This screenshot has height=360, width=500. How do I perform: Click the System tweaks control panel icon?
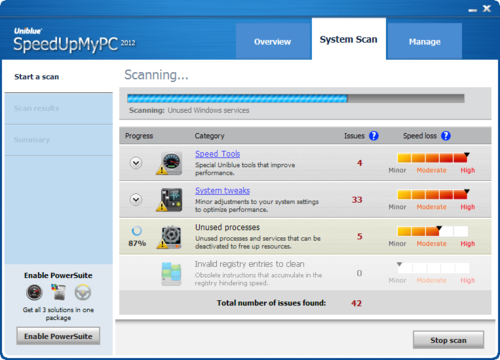[169, 200]
